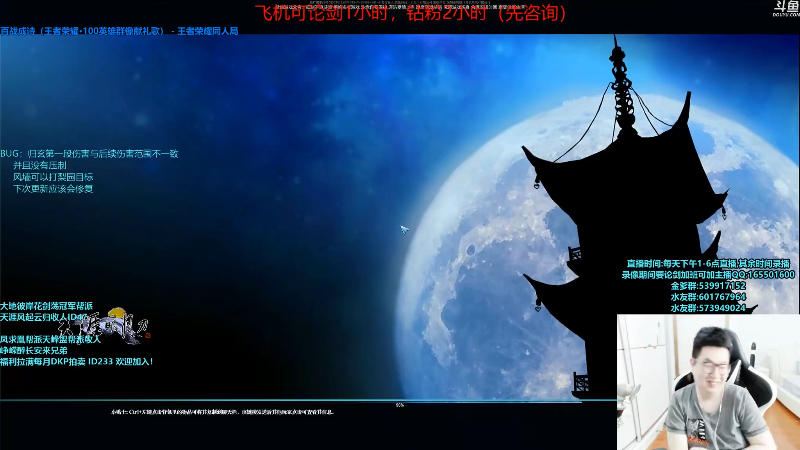Click the '金爹群:539917152' line
The width and height of the screenshot is (800, 450).
point(708,286)
